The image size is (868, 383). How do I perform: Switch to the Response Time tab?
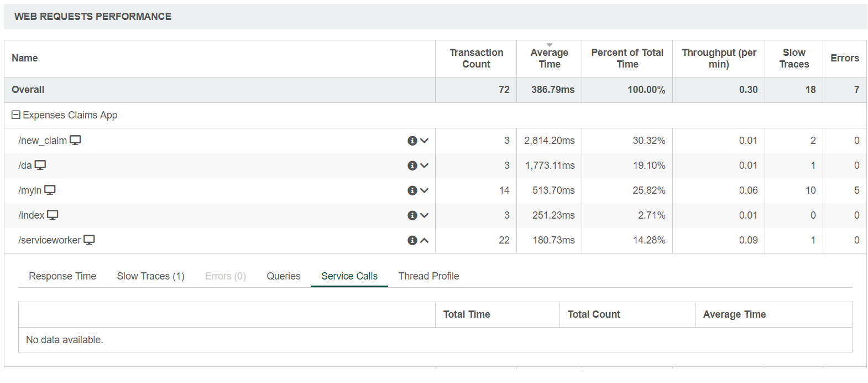[x=62, y=276]
